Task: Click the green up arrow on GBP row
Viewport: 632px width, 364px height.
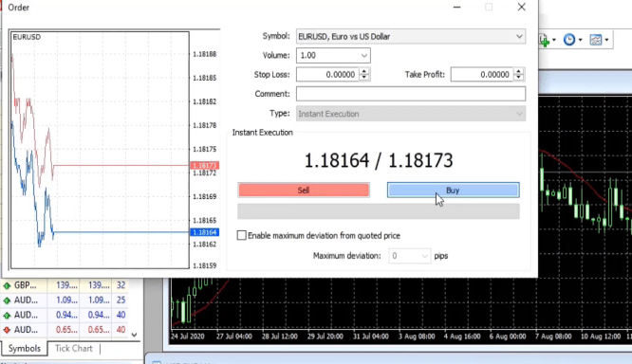Action: [7, 285]
